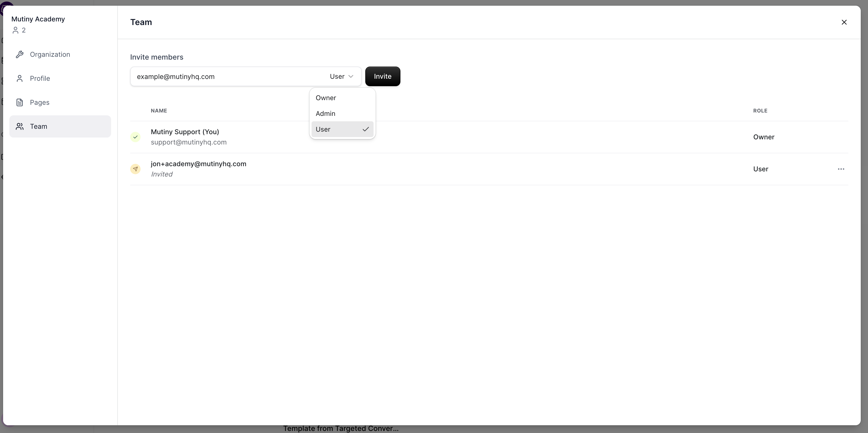Click the Organization wrench icon
This screenshot has height=433, width=868.
click(20, 54)
